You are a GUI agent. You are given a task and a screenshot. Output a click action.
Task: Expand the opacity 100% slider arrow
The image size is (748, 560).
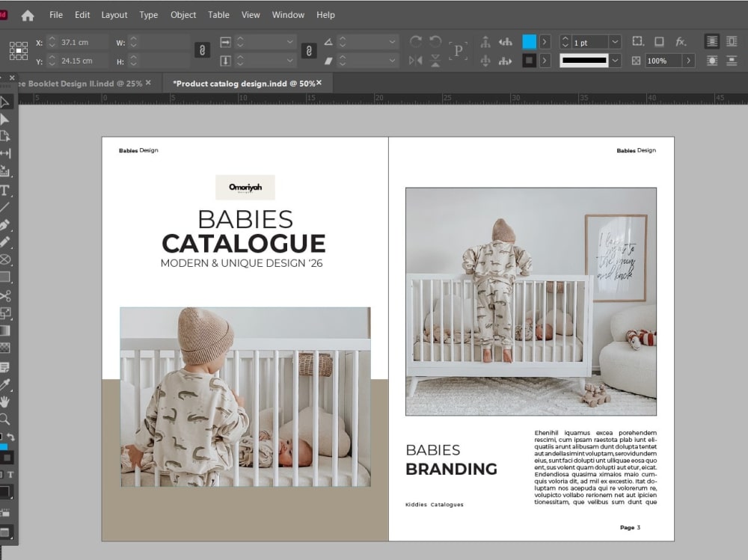[688, 61]
